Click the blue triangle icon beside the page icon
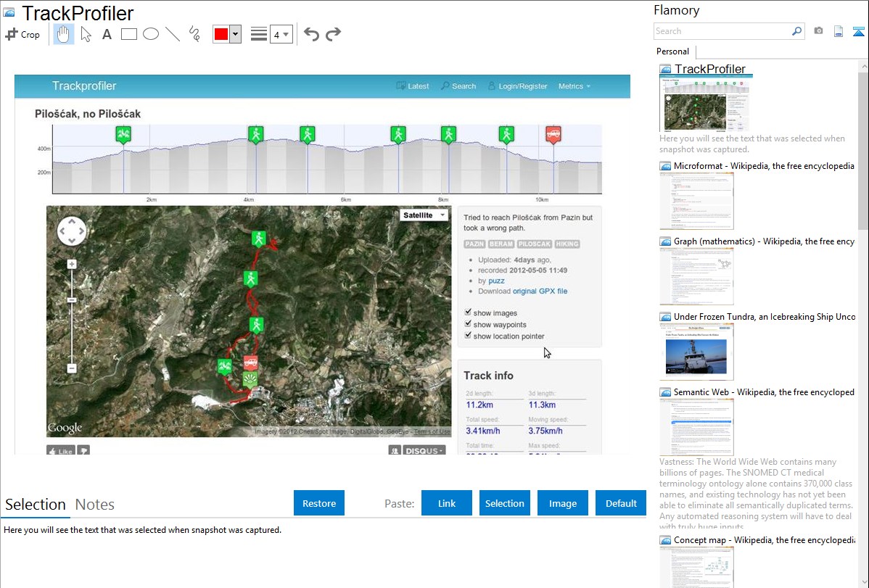 pos(858,31)
